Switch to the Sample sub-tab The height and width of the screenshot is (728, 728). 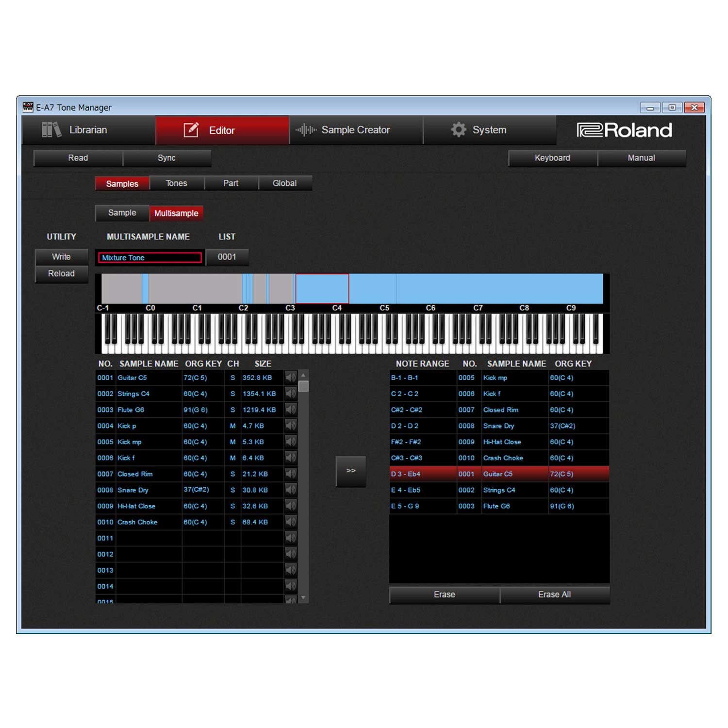(x=122, y=213)
